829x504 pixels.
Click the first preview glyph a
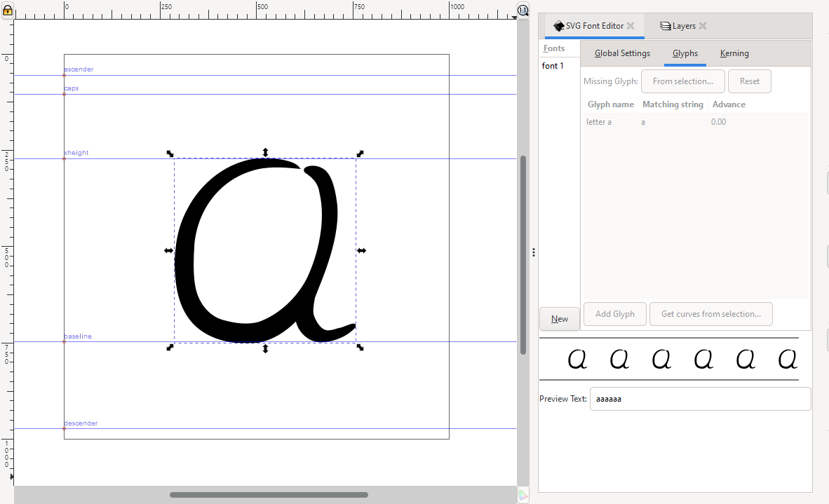(x=577, y=359)
